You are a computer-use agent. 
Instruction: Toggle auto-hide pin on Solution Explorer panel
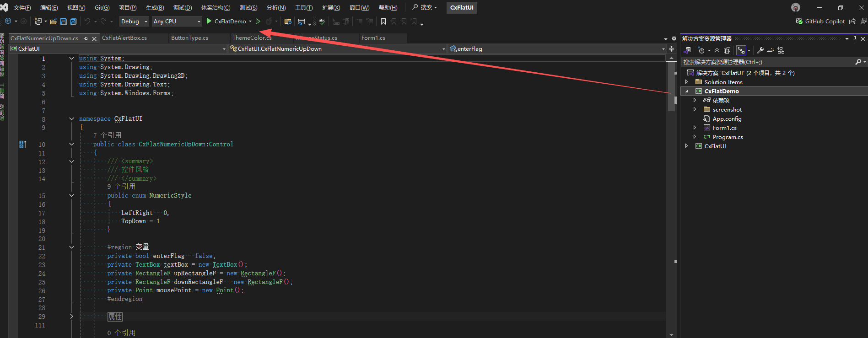(855, 38)
